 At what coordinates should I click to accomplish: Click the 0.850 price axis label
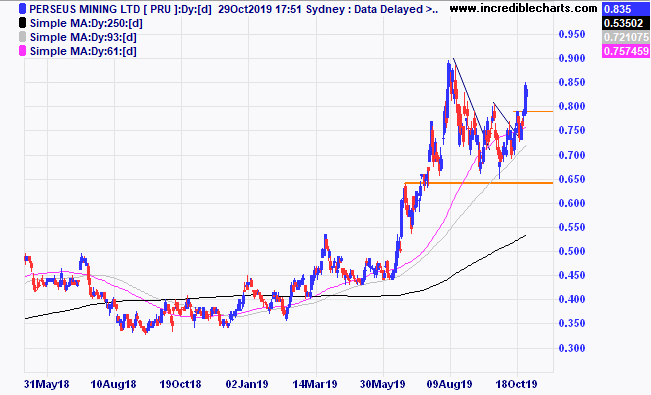(572, 82)
